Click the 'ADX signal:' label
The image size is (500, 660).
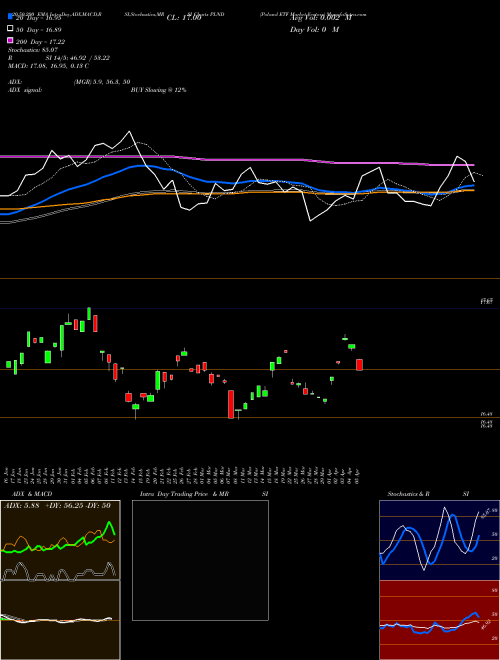[25, 90]
